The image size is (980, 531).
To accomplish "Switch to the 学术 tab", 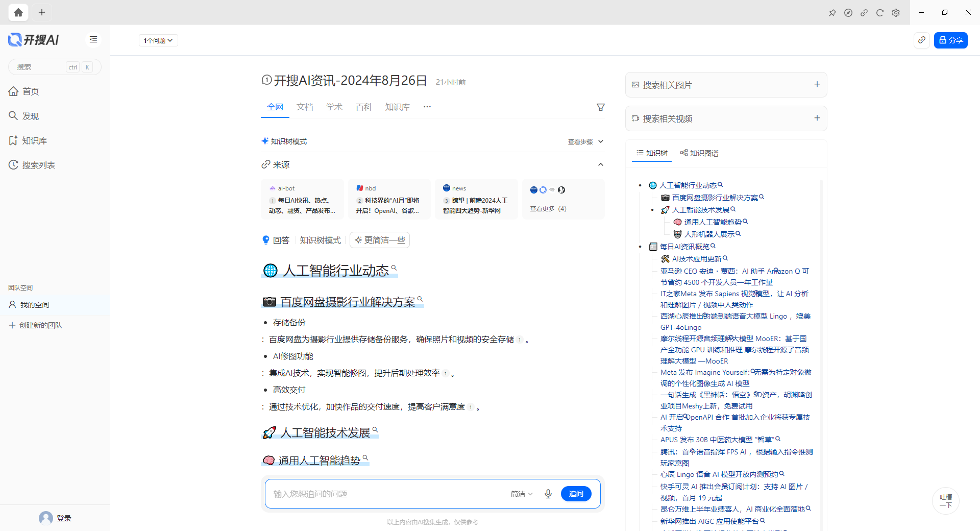I will (334, 107).
